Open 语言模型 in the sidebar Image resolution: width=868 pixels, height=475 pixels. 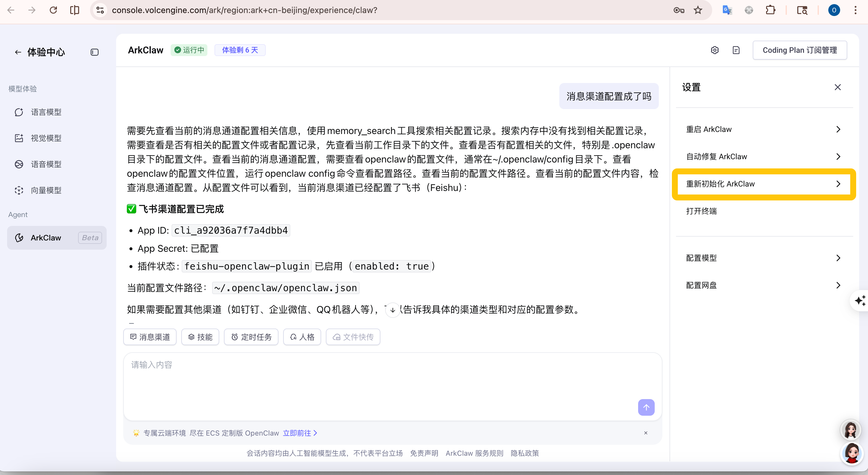(57, 112)
